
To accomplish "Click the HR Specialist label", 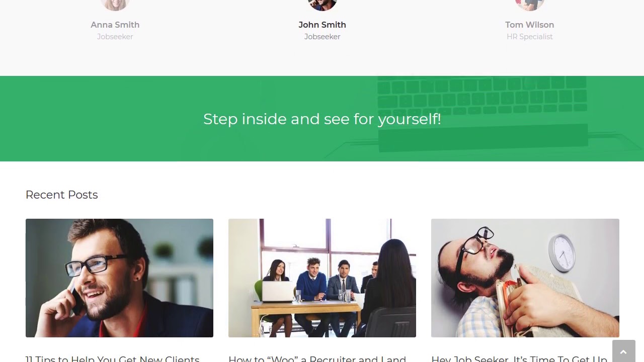I will coord(530,37).
